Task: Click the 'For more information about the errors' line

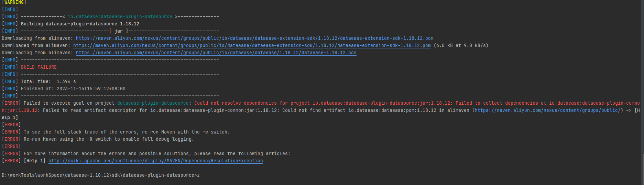Action: point(157,153)
